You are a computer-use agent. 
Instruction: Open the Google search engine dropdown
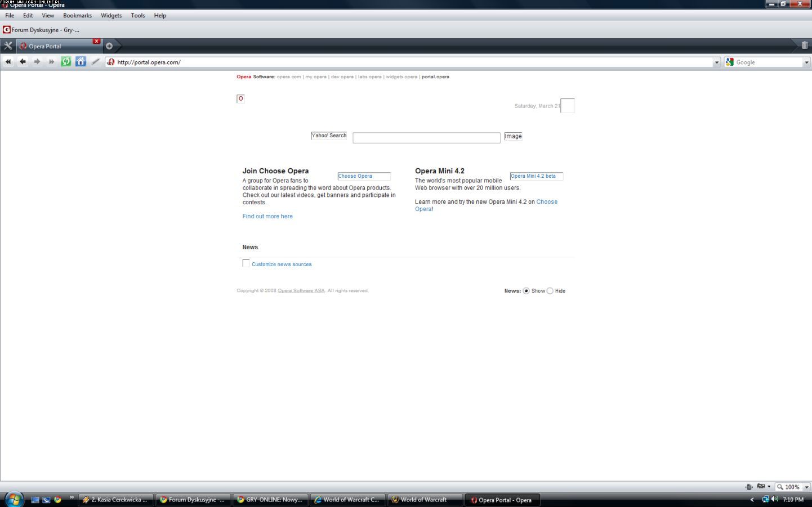806,62
